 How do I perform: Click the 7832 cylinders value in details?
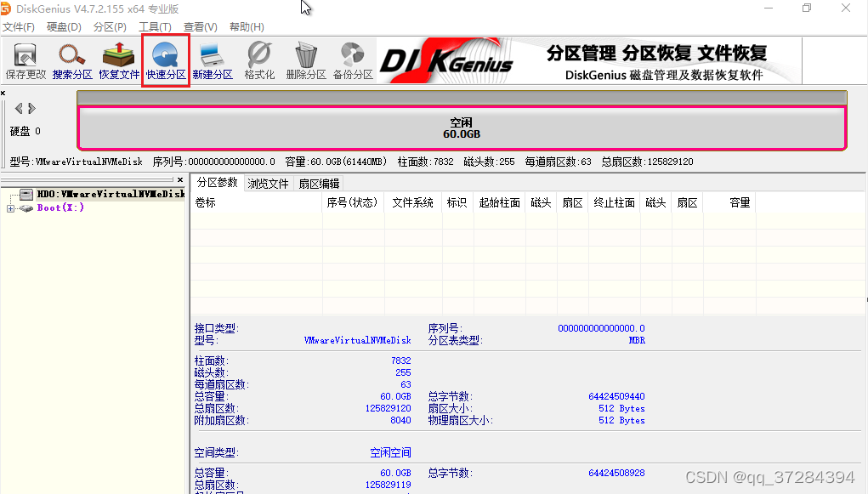[400, 361]
